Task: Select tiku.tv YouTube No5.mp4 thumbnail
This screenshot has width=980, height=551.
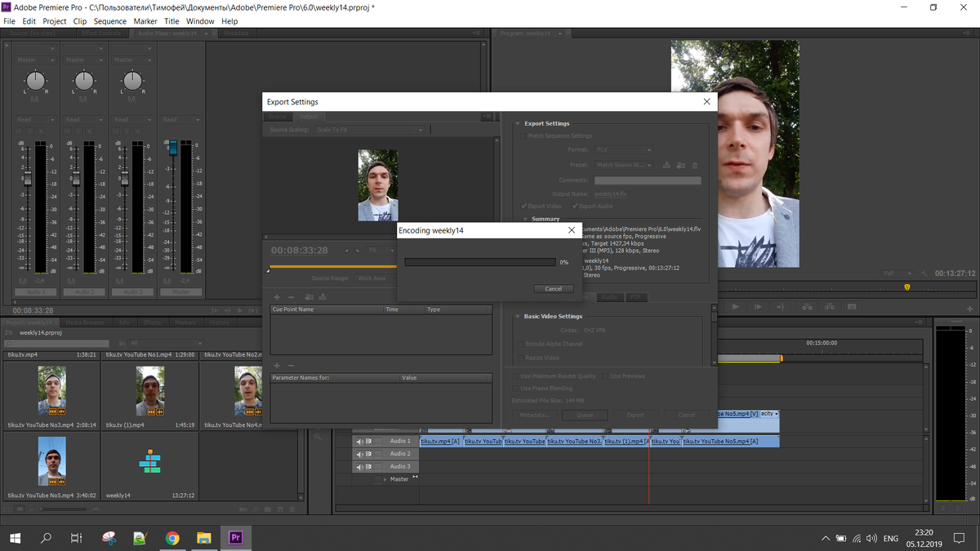Action: (52, 461)
